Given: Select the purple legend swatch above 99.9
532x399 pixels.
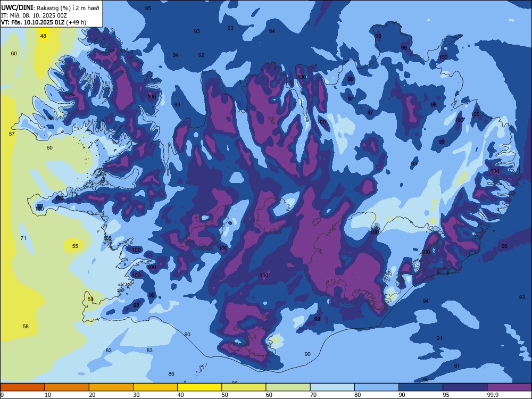Looking at the screenshot, I should pyautogui.click(x=509, y=387).
